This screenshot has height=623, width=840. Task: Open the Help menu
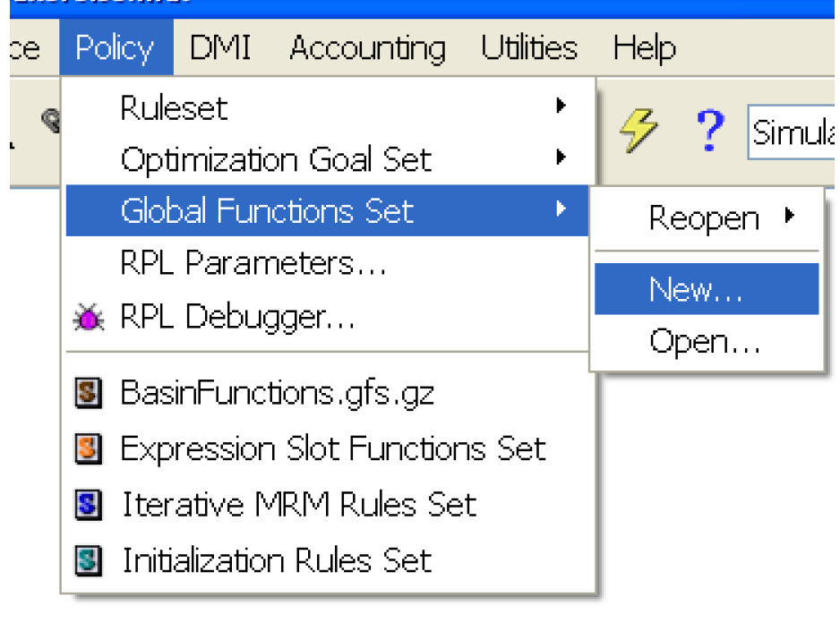(644, 48)
